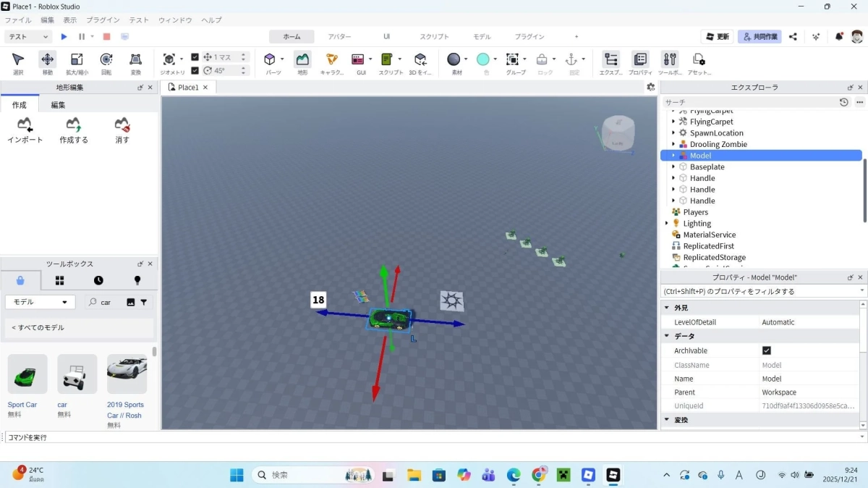Toggle the プロパティ properties panel icon
Image resolution: width=868 pixels, height=488 pixels.
pyautogui.click(x=640, y=59)
